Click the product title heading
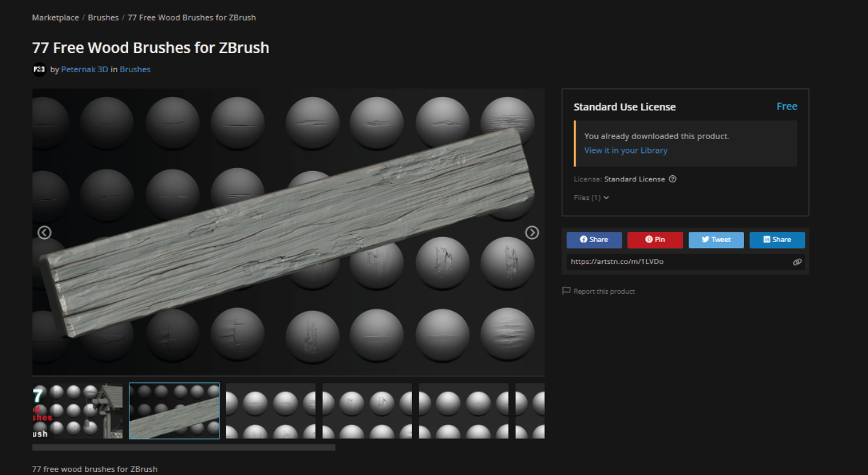868x475 pixels. coord(150,48)
